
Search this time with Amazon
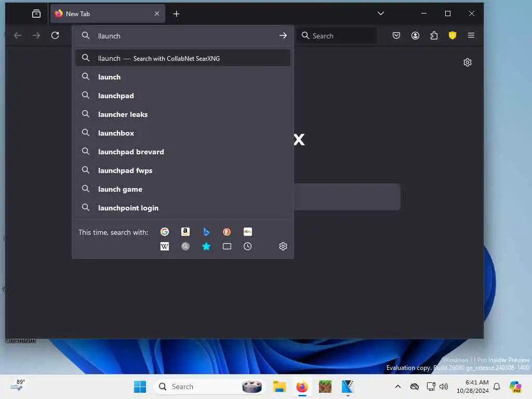click(x=185, y=232)
